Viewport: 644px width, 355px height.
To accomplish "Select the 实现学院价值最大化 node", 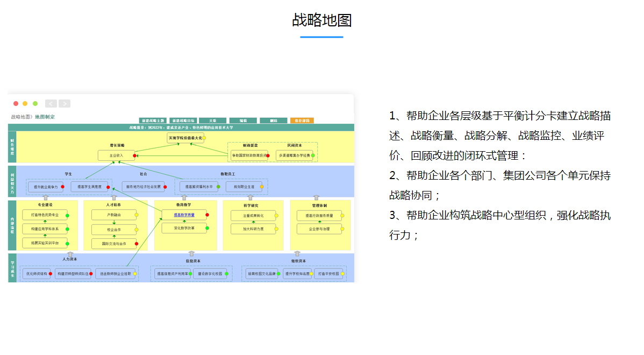I will (185, 138).
